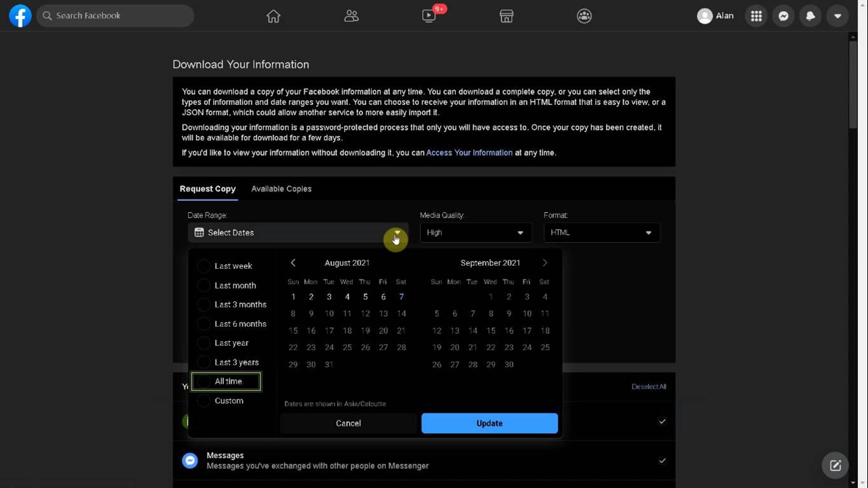Select the Last 3 years radio option
The width and height of the screenshot is (868, 488).
(203, 362)
